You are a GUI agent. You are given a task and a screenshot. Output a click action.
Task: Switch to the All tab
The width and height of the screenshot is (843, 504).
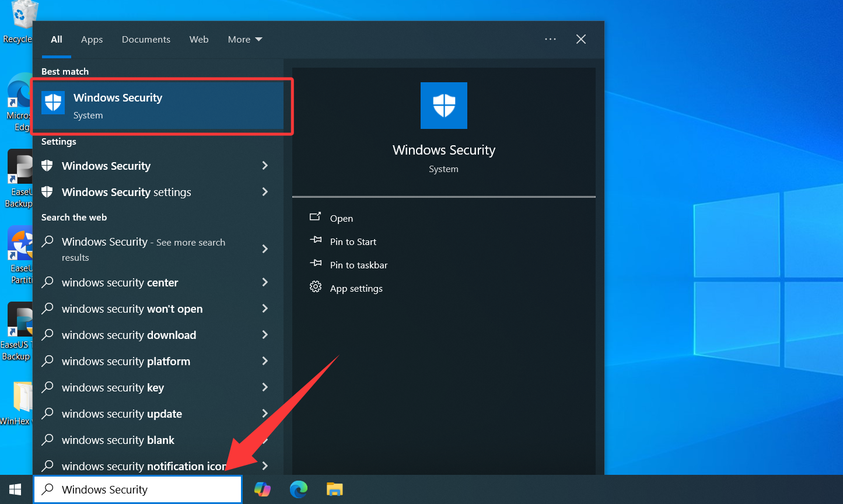(57, 39)
